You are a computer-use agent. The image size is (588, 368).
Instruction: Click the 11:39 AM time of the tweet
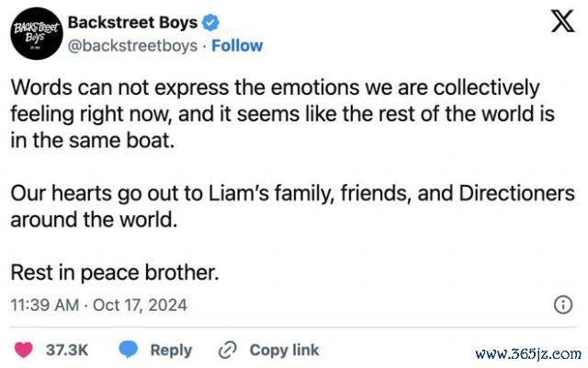(45, 305)
